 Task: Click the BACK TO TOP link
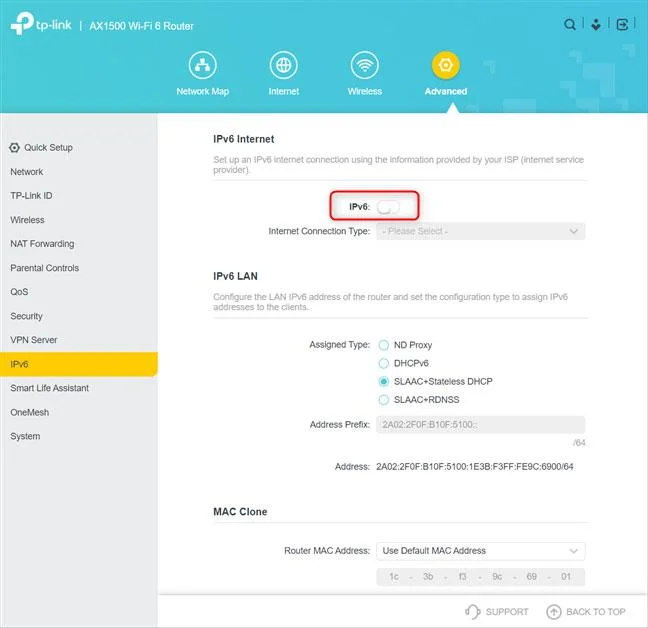click(596, 611)
